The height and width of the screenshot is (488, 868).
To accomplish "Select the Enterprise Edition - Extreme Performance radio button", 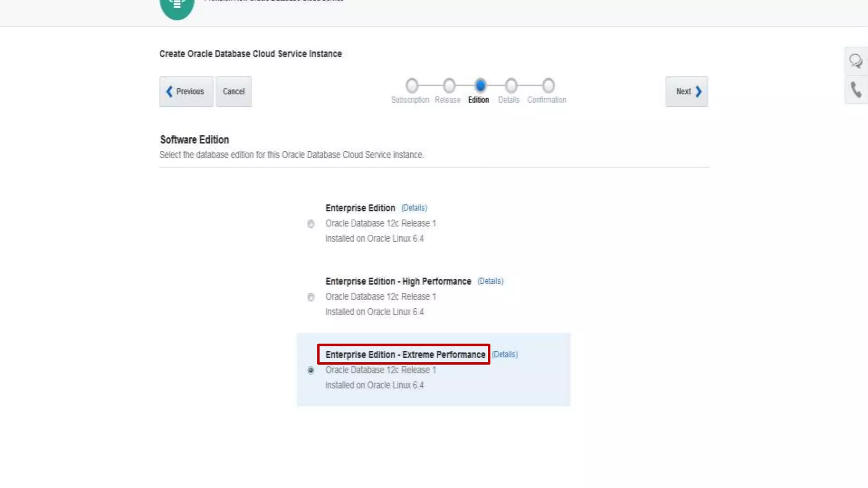I will (x=311, y=370).
